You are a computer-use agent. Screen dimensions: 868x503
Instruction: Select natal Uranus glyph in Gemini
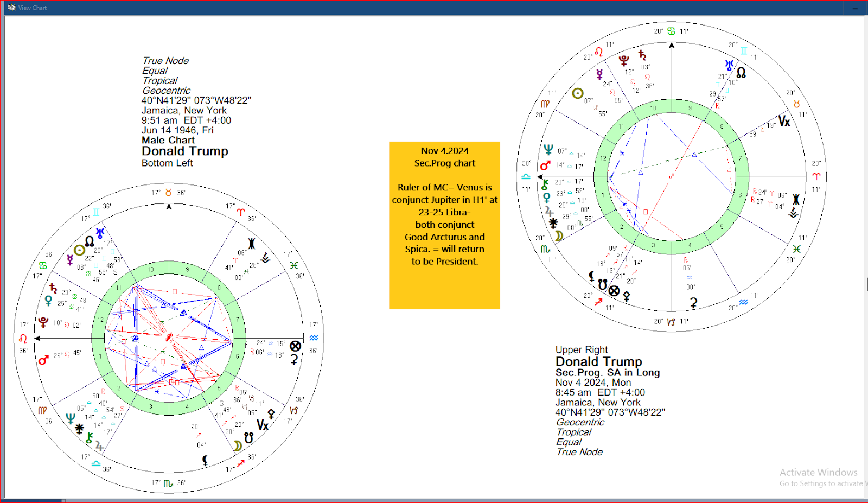[100, 233]
